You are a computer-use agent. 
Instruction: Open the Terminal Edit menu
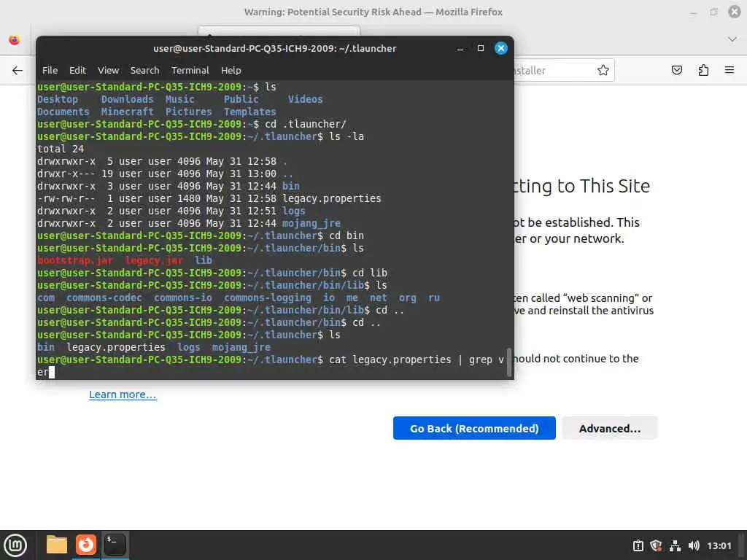77,70
